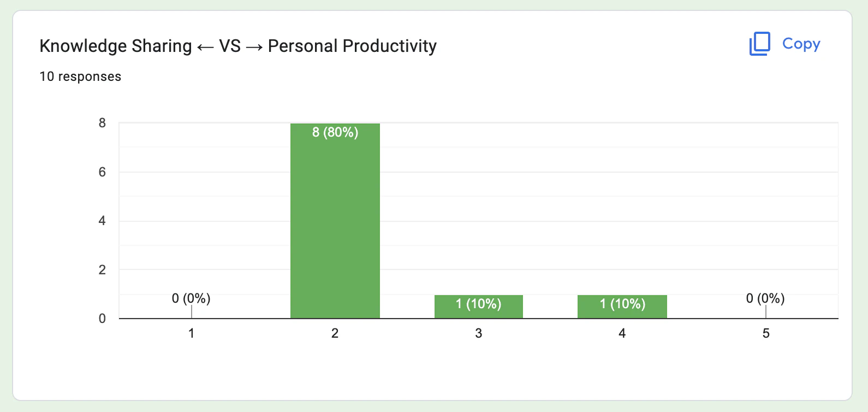Click the 0 (0%) label above rating 5

pos(765,298)
